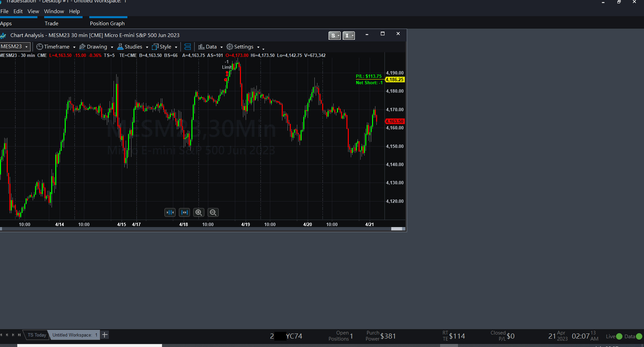Open the File menu
The height and width of the screenshot is (347, 644).
coord(4,11)
